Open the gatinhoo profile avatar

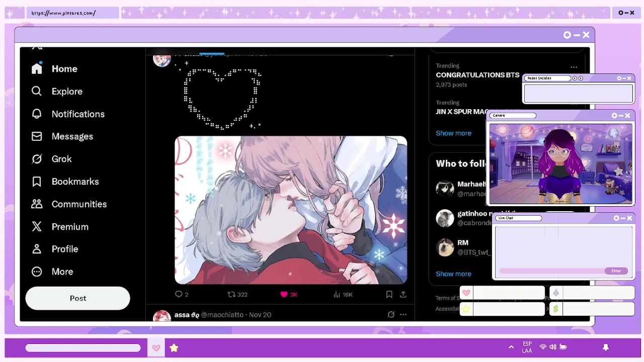[445, 218]
